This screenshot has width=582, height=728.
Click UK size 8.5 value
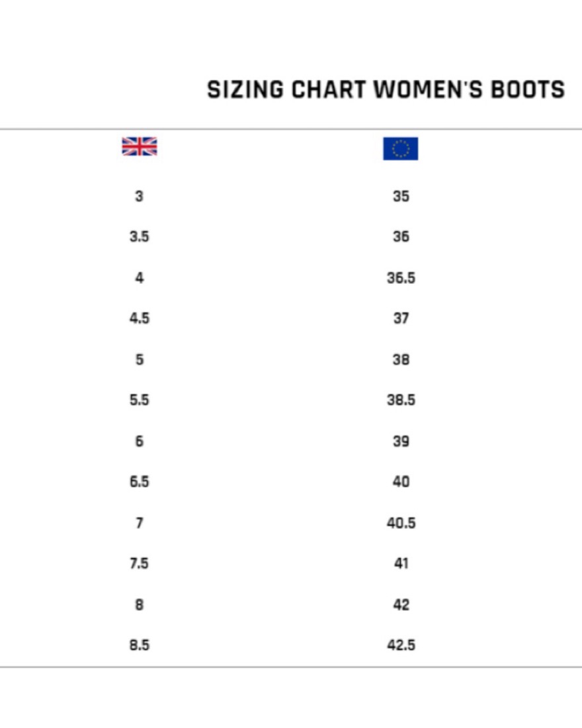pyautogui.click(x=140, y=645)
